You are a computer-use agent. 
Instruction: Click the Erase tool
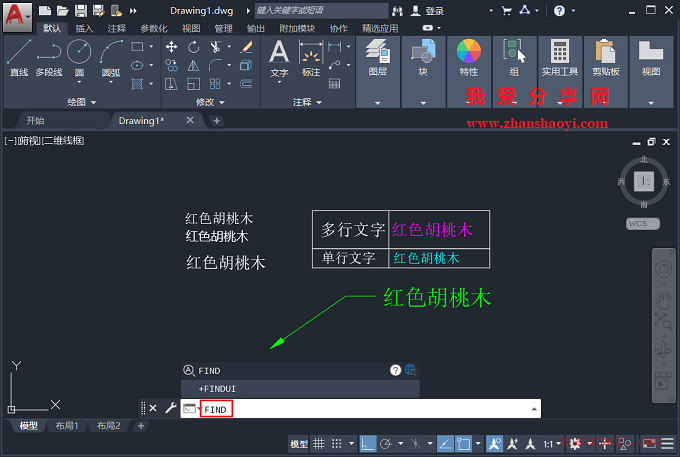(246, 47)
